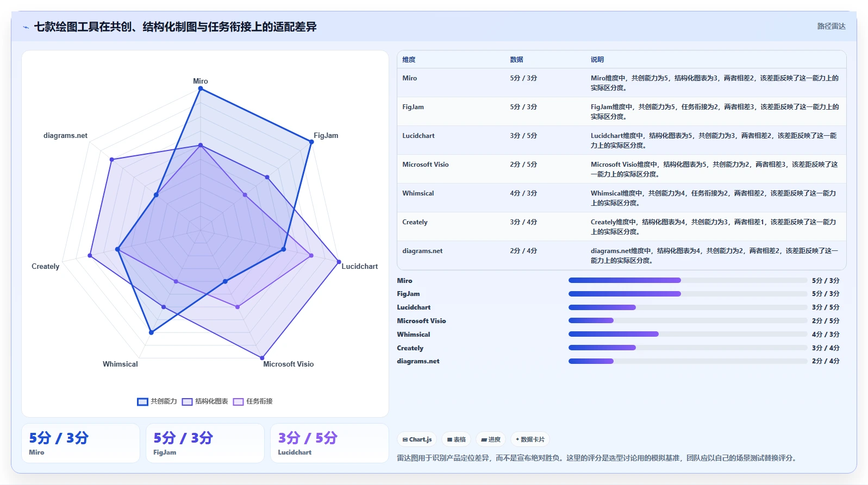This screenshot has width=868, height=485.
Task: Click the 2分 / 4分 value beside diagrams.net bar
Action: [x=826, y=361]
